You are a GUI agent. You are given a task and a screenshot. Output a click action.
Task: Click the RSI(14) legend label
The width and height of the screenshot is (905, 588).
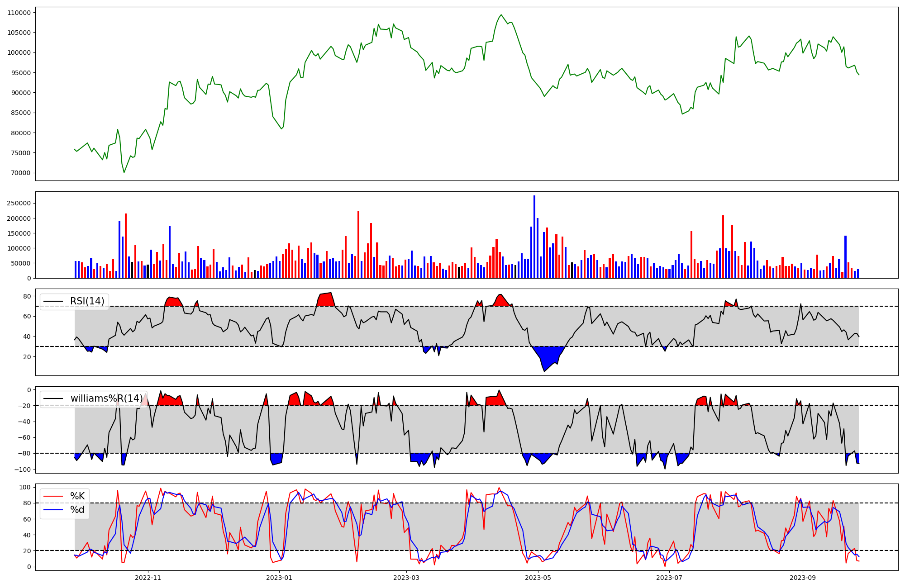point(87,301)
